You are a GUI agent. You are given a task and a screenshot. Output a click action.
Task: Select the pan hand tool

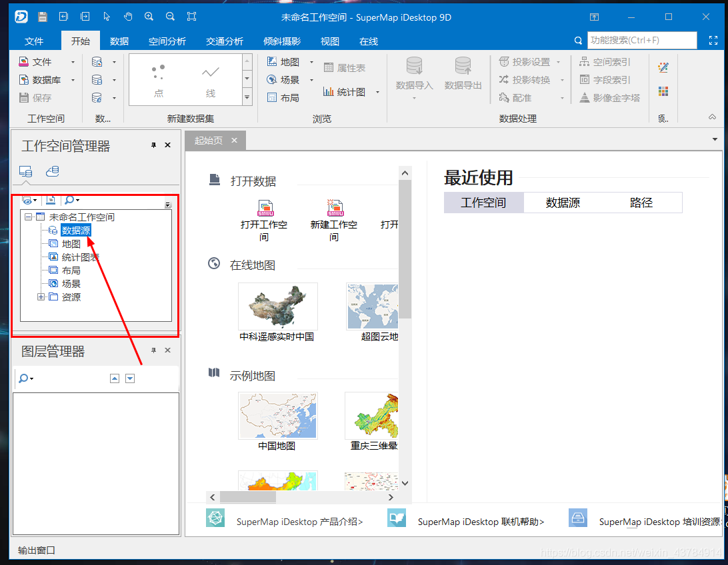(x=128, y=17)
